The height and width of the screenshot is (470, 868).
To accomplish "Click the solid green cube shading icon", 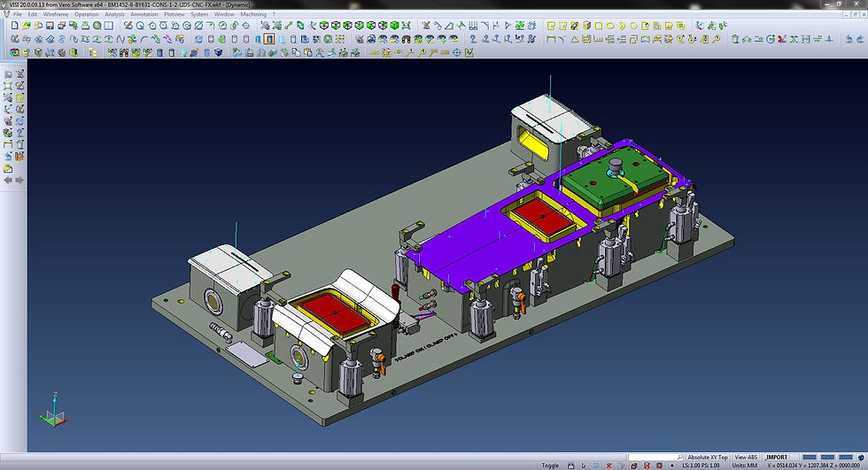I will coord(394,26).
